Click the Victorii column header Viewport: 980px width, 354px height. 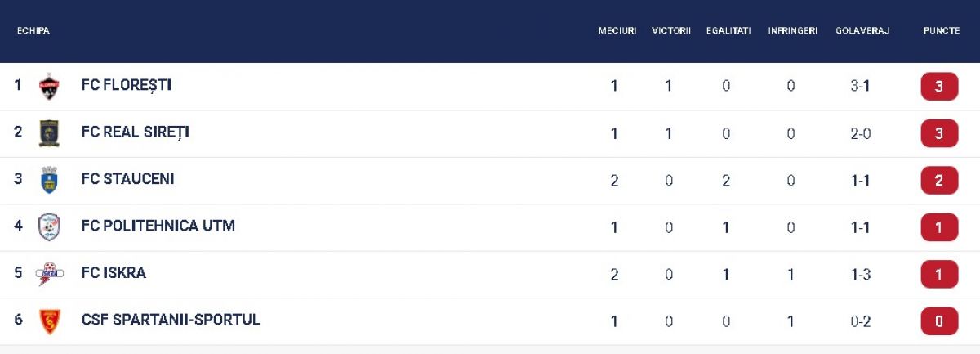pos(671,31)
